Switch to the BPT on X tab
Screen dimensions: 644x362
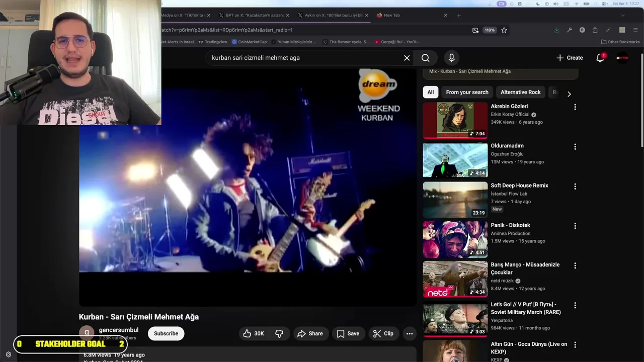(255, 15)
